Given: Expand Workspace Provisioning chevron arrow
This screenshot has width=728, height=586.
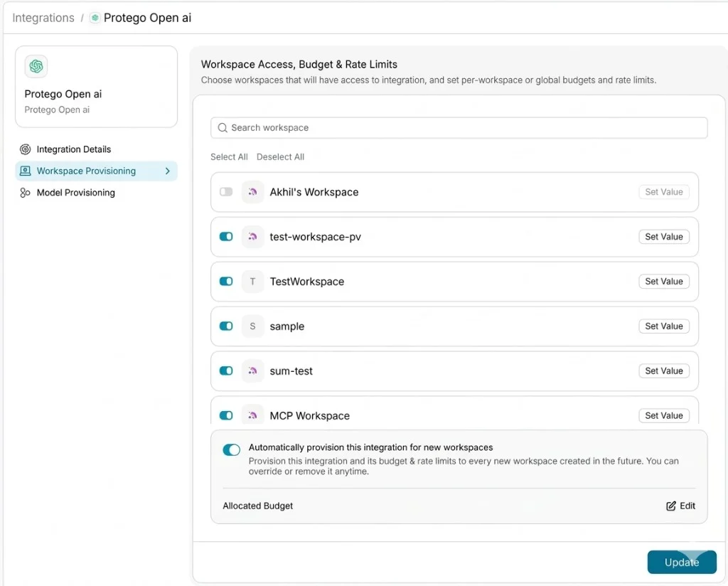Looking at the screenshot, I should pyautogui.click(x=168, y=171).
